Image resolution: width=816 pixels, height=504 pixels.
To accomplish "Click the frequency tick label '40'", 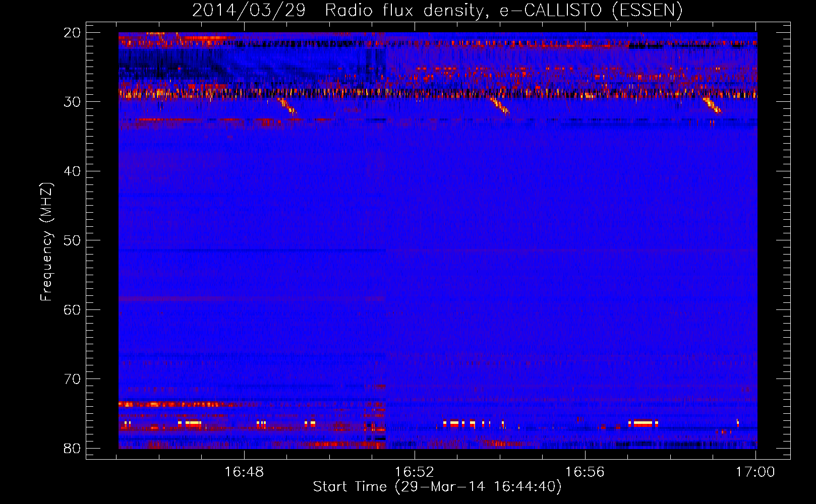I will point(73,171).
